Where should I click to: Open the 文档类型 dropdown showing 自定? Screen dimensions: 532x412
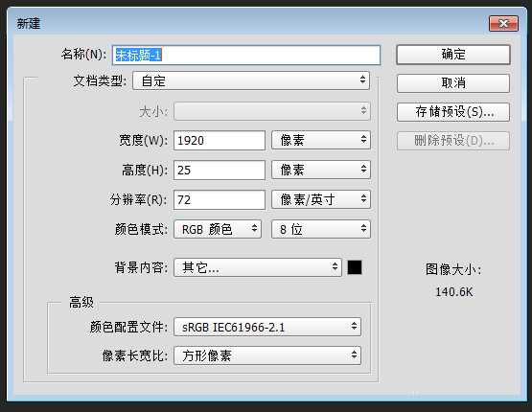click(x=251, y=80)
